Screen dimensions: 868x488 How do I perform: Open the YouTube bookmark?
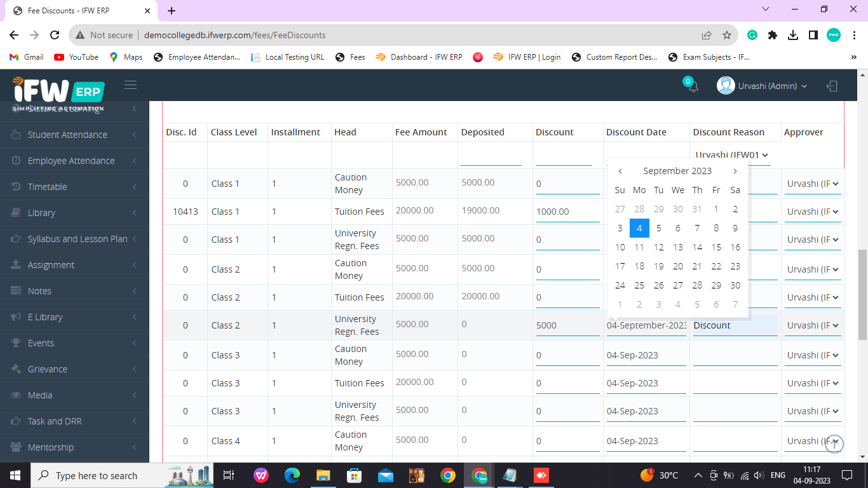[x=76, y=57]
